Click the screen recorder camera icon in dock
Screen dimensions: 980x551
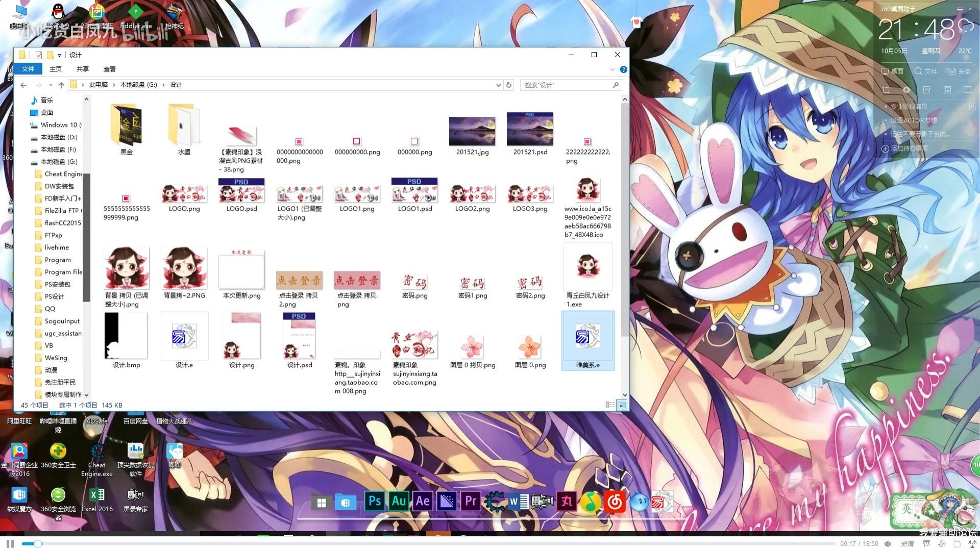[x=542, y=502]
